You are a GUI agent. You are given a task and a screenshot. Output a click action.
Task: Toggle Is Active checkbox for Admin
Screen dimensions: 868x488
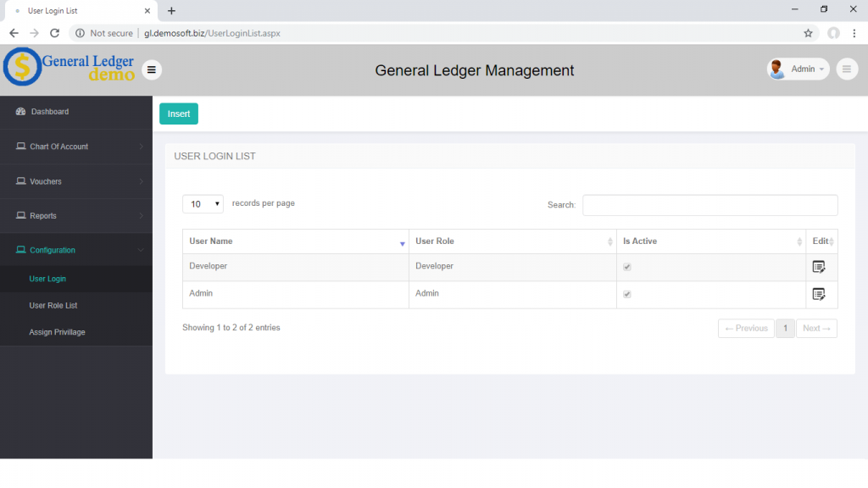[x=627, y=294]
